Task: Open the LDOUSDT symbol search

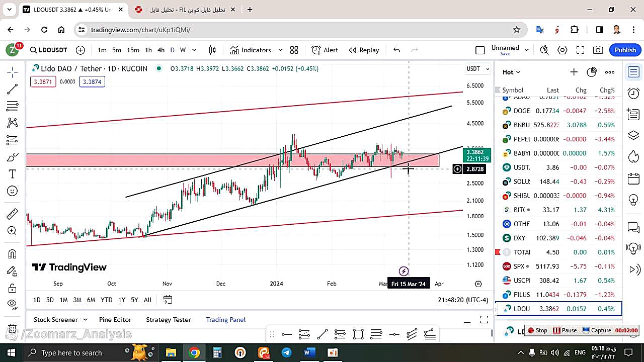Action: [x=48, y=50]
